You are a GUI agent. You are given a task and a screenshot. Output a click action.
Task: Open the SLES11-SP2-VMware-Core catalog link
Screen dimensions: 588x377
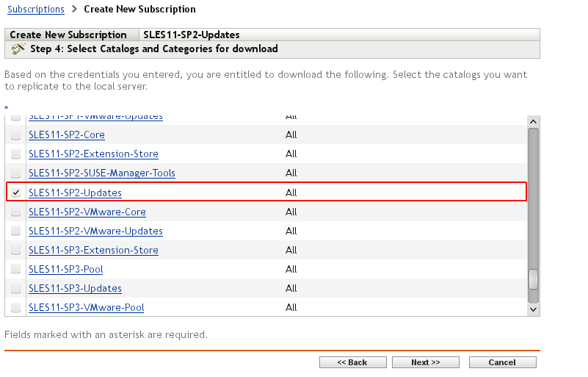(87, 212)
